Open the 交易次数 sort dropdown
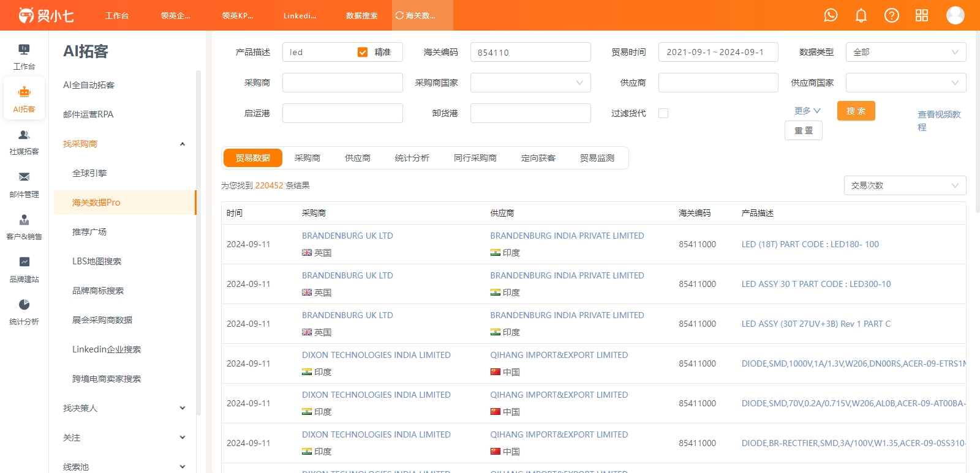Viewport: 980px width, 473px height. (905, 185)
